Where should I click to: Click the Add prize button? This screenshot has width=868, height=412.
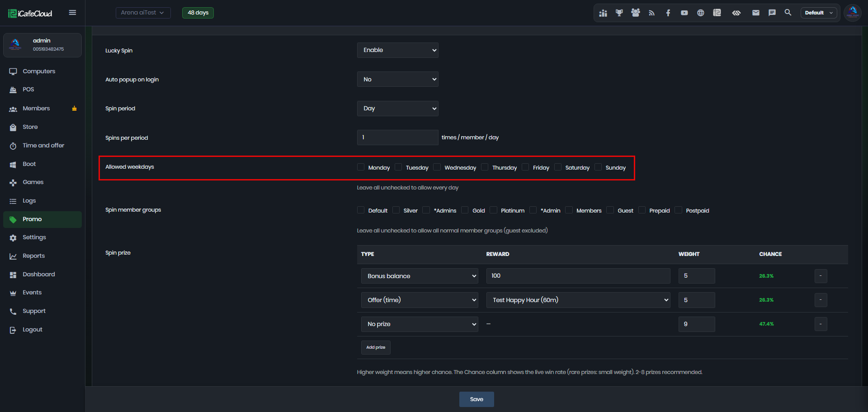click(376, 347)
